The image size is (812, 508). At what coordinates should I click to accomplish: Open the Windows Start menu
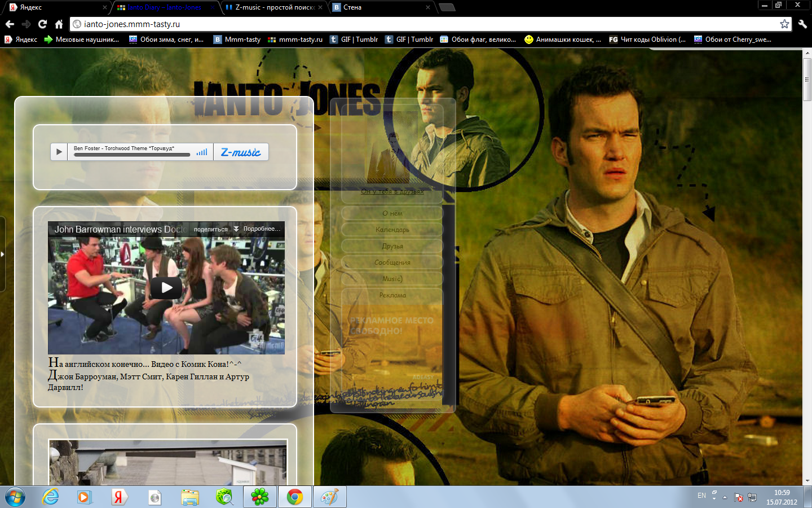point(15,497)
